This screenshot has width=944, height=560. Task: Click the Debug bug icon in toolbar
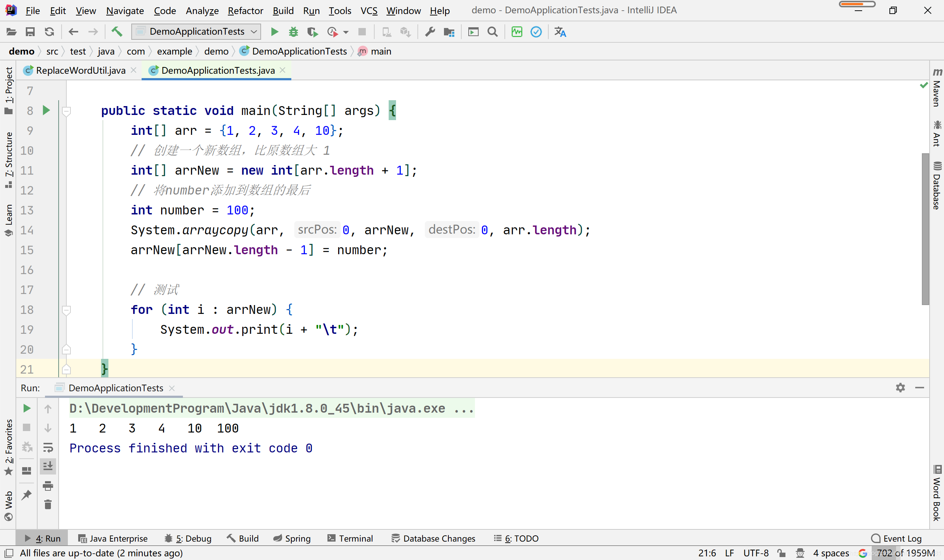coord(294,32)
